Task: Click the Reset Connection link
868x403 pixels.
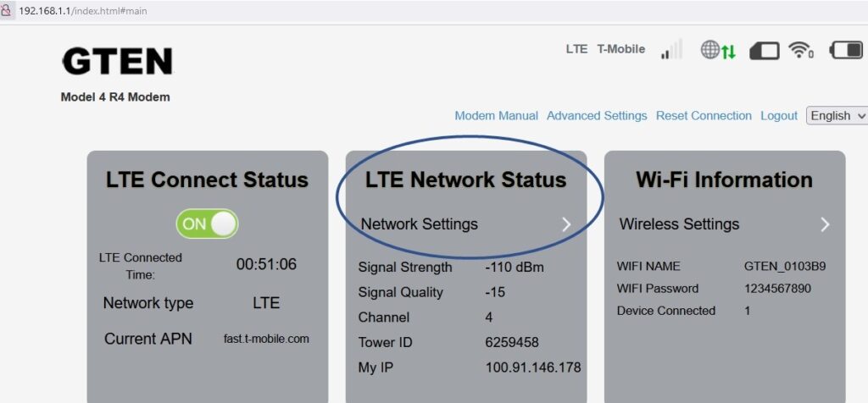Action: [704, 116]
